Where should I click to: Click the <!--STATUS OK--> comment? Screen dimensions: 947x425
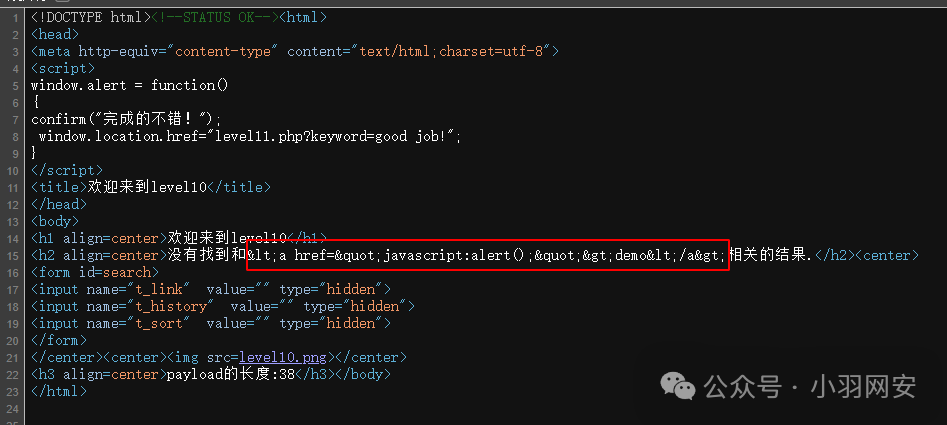coord(215,18)
